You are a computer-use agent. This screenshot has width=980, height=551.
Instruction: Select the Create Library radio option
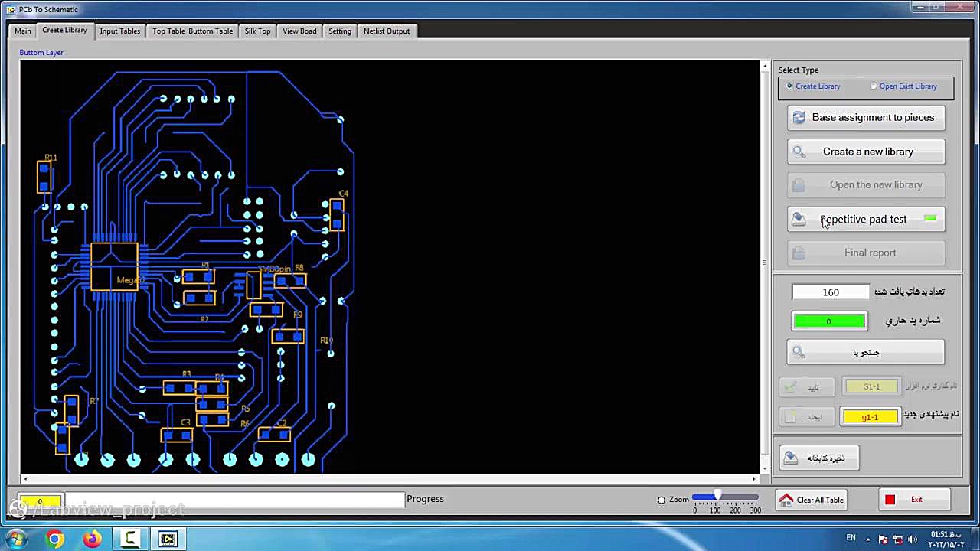[789, 86]
